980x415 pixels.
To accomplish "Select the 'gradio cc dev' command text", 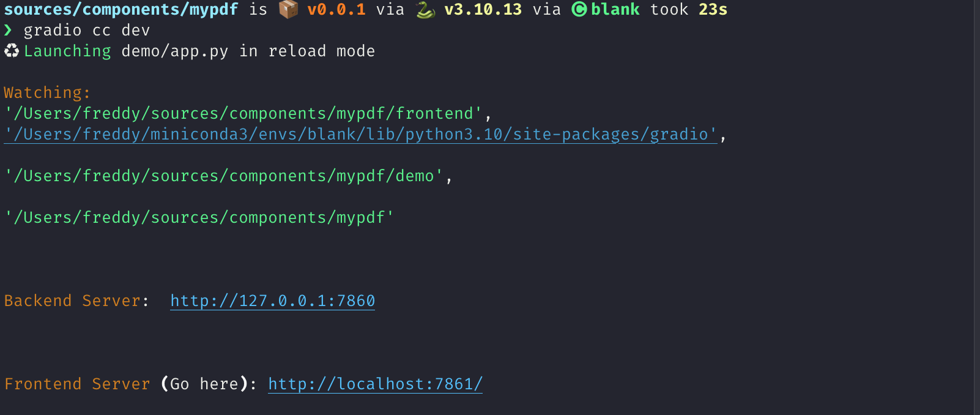I will 86,30.
